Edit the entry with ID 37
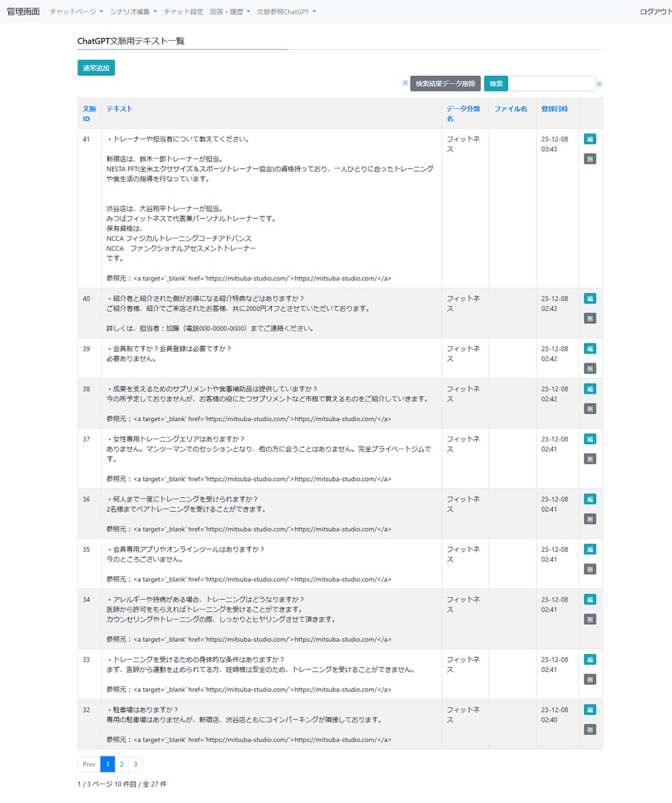 pyautogui.click(x=590, y=439)
